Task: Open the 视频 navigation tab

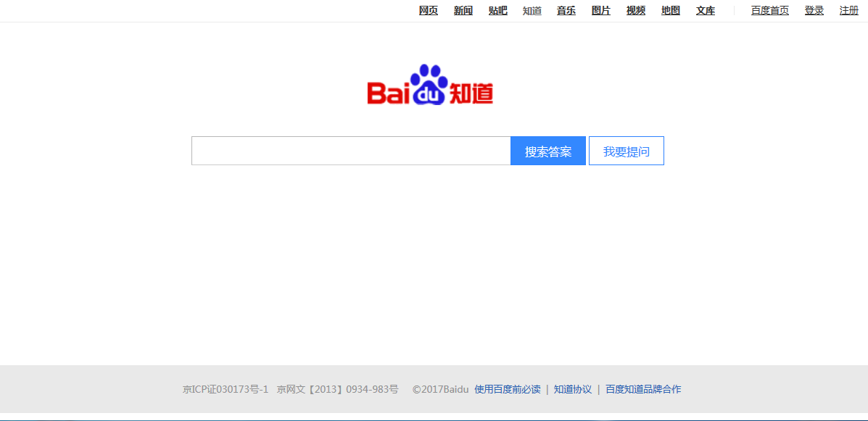Action: [635, 11]
